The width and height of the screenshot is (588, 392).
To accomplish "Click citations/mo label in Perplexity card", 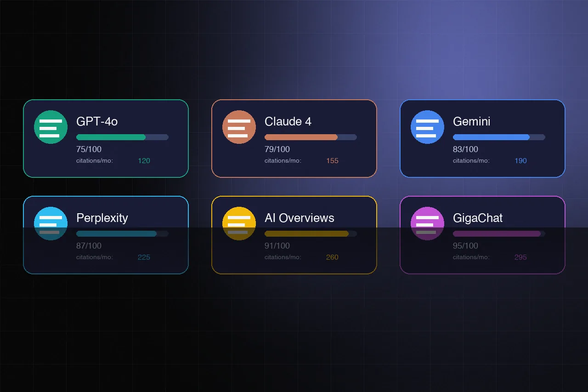I will 95,257.
